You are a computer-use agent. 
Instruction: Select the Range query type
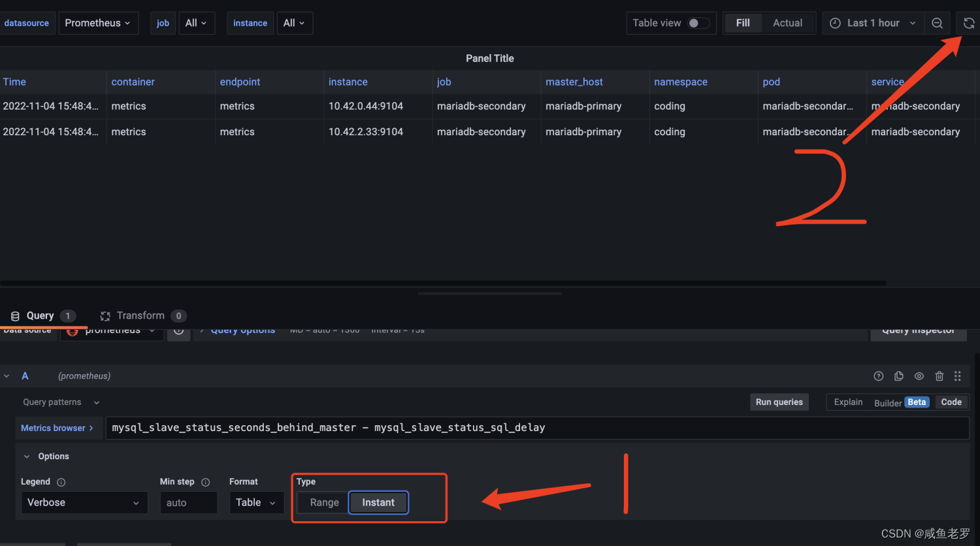(324, 503)
